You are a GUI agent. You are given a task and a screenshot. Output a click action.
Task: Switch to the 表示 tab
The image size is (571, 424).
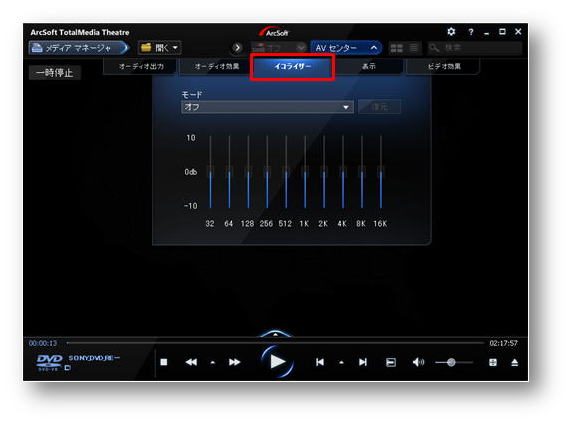[x=369, y=66]
